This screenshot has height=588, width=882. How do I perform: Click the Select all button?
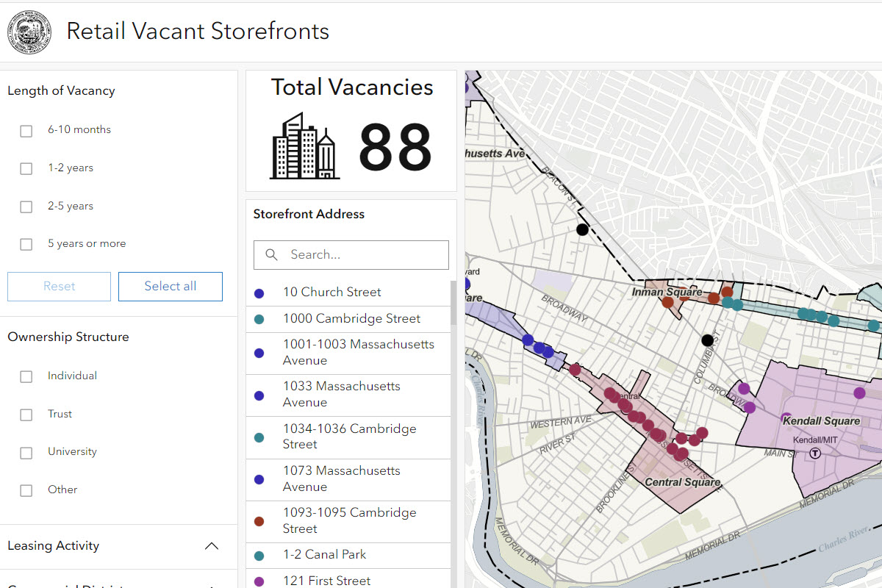tap(170, 286)
